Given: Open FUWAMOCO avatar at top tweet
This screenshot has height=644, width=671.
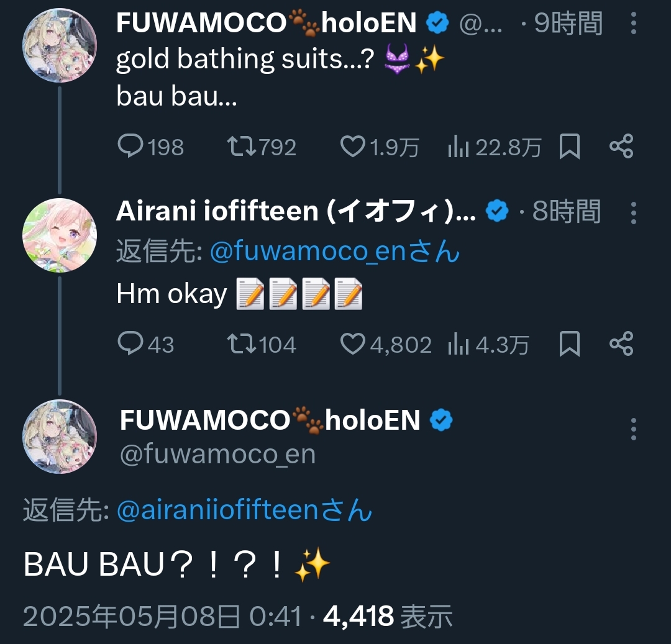Looking at the screenshot, I should pos(60,45).
